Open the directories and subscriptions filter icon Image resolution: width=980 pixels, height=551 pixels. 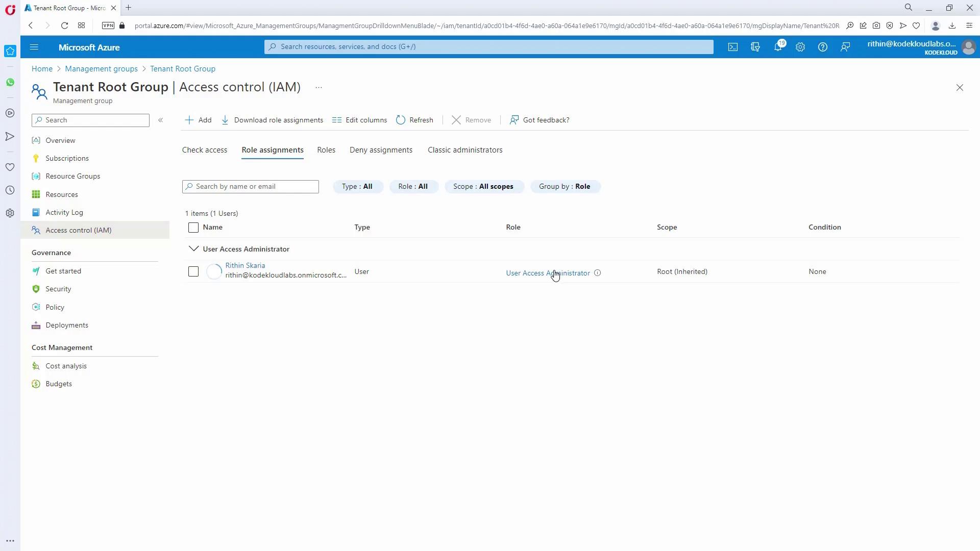pyautogui.click(x=755, y=47)
